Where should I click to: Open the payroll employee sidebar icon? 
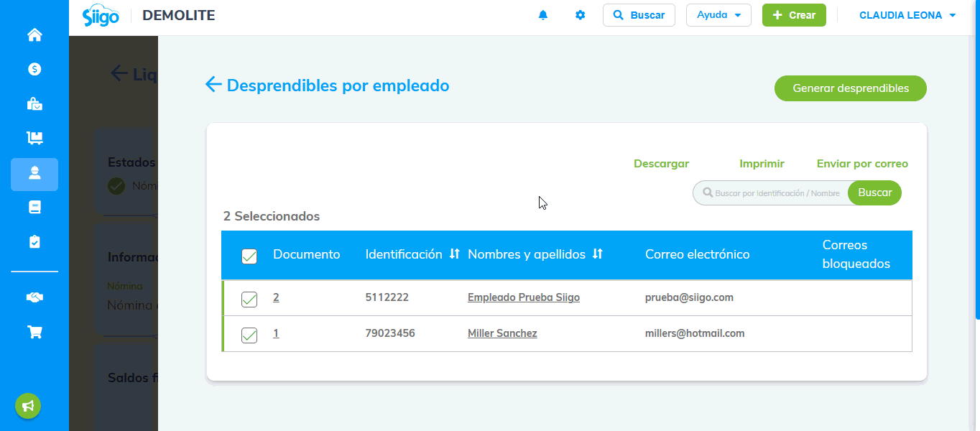click(34, 174)
